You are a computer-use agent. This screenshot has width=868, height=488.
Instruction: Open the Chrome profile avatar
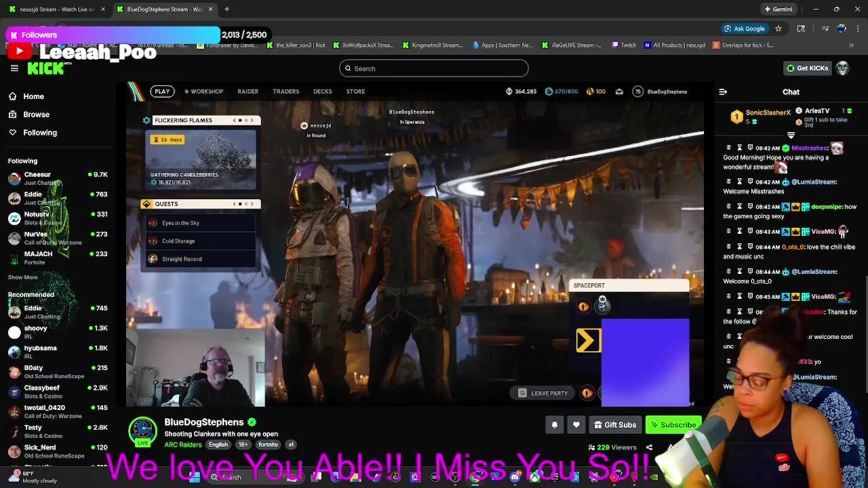click(x=842, y=28)
